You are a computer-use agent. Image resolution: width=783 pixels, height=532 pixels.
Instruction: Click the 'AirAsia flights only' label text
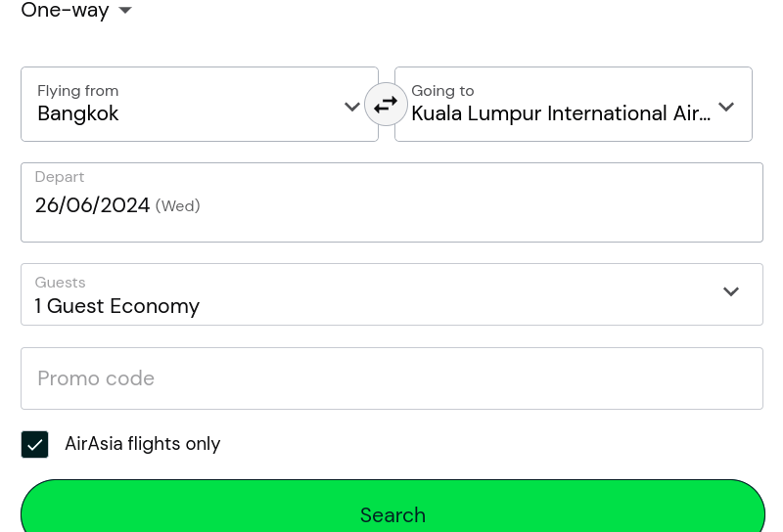(x=142, y=444)
